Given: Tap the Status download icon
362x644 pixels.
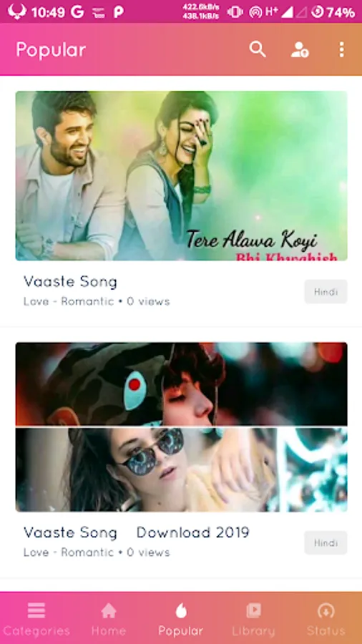Looking at the screenshot, I should (x=326, y=610).
